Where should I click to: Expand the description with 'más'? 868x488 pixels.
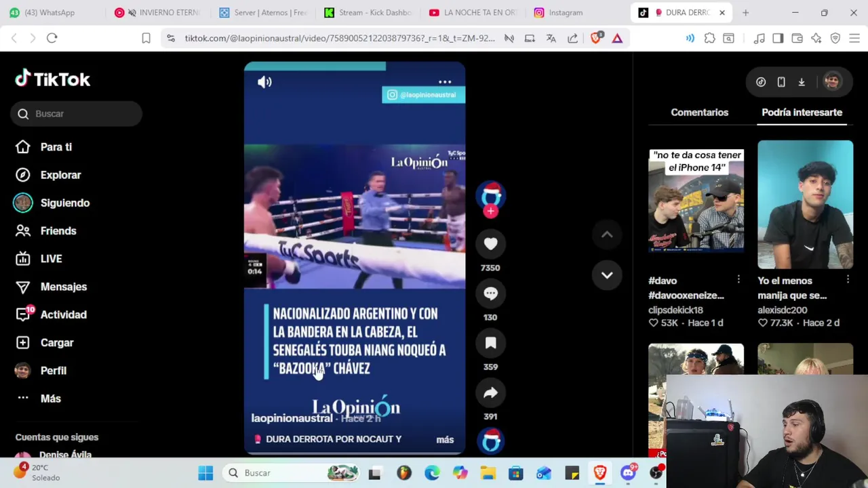point(445,440)
